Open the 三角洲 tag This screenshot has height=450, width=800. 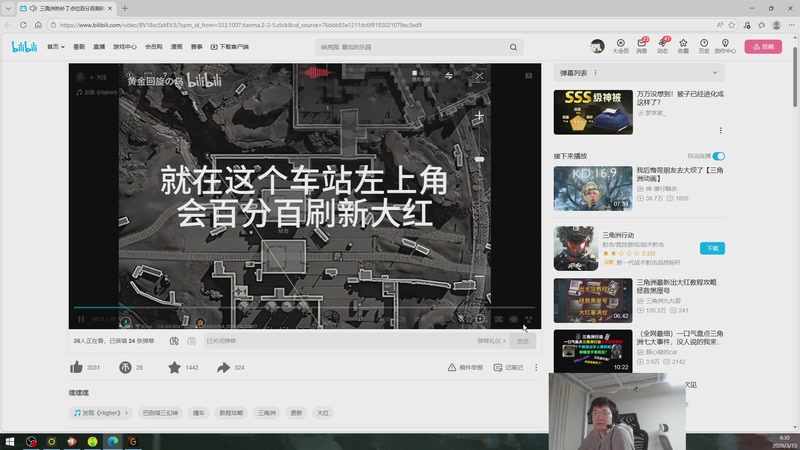pyautogui.click(x=266, y=413)
